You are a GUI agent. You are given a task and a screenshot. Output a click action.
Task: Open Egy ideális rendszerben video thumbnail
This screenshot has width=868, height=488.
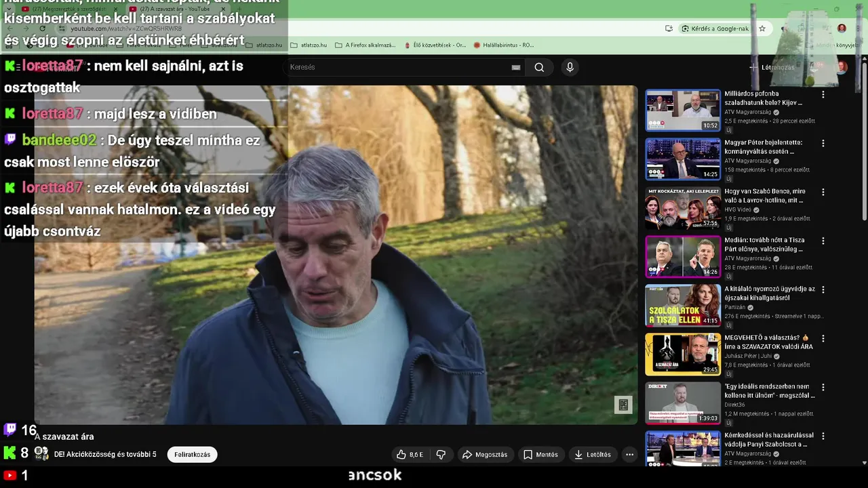click(682, 403)
